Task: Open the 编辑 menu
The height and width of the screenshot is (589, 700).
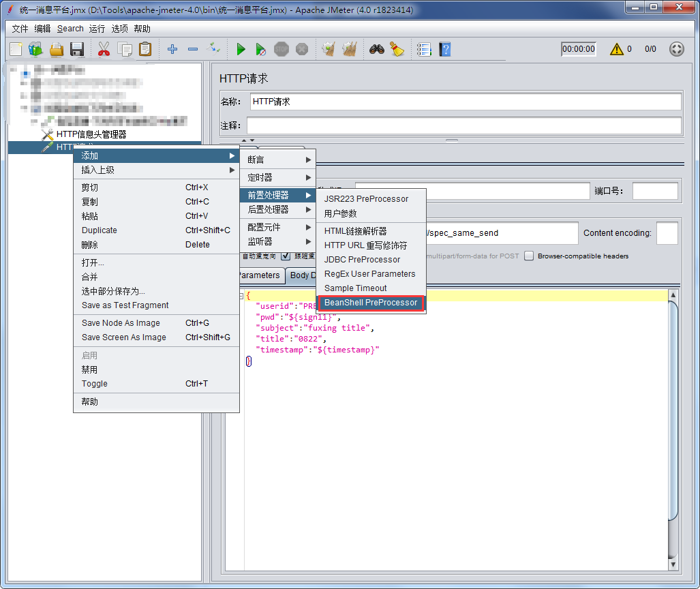Action: click(42, 29)
